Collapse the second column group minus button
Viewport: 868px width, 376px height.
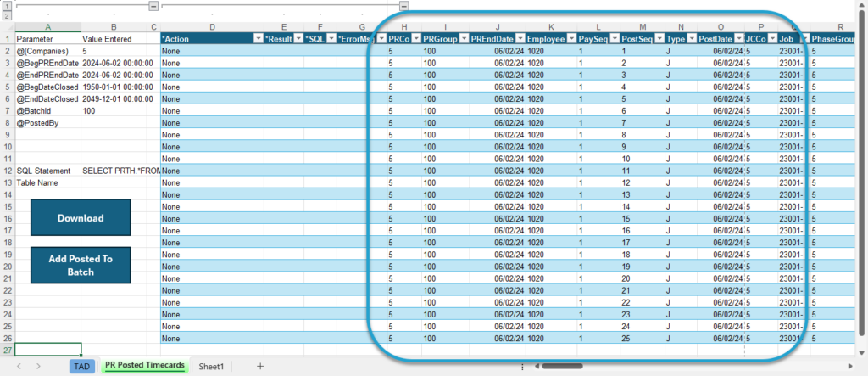[404, 6]
